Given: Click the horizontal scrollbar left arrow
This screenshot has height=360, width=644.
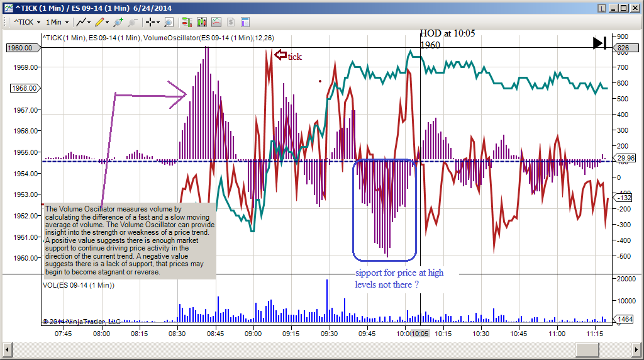Looking at the screenshot, I should click(x=6, y=350).
